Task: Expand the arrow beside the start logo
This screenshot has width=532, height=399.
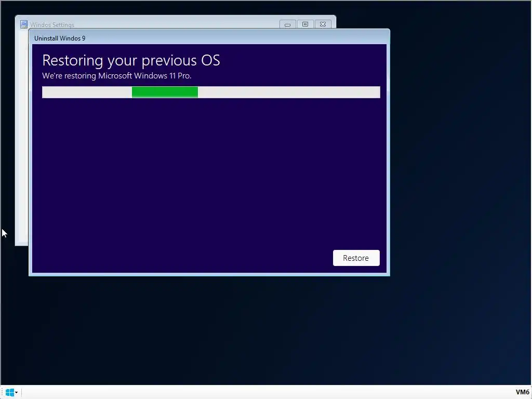Action: [x=16, y=393]
